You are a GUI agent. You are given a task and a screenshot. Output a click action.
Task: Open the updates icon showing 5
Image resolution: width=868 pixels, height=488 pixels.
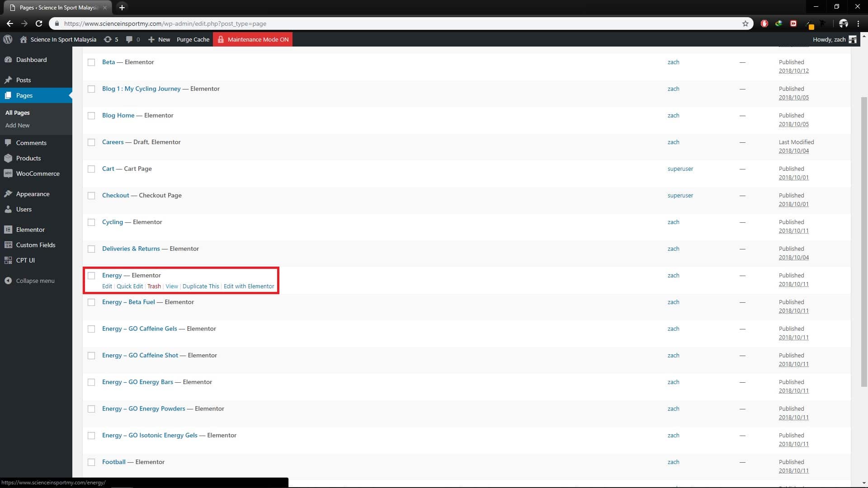tap(111, 39)
